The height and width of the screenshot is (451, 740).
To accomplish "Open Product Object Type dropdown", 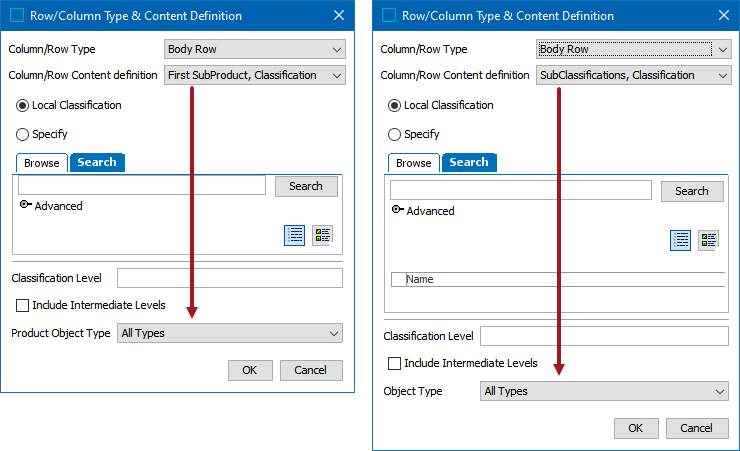I will (x=230, y=333).
